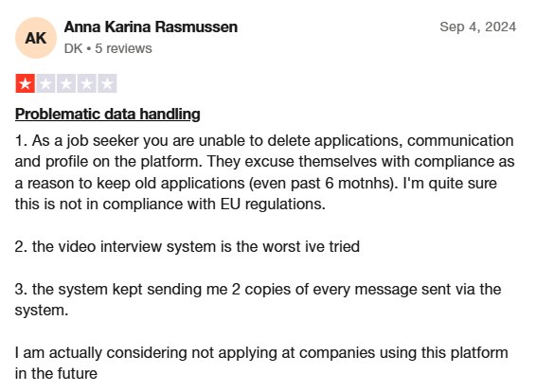Click the text 'in the future' at the bottom
This screenshot has height=392, width=554.
click(x=56, y=374)
